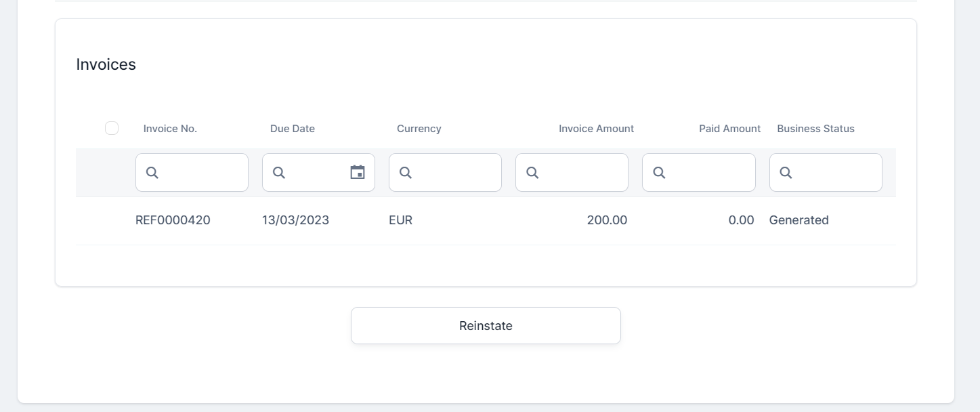The image size is (980, 412).
Task: Sort by Currency column header
Action: tap(419, 129)
